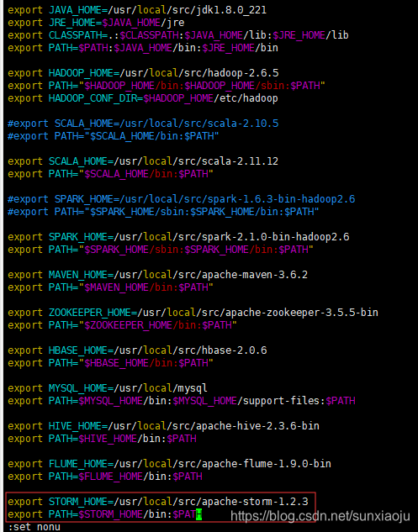This screenshot has width=418, height=532.
Task: Click the line 'export MYSQL_HOME=/usr/local/mysql'
Action: [x=108, y=388]
